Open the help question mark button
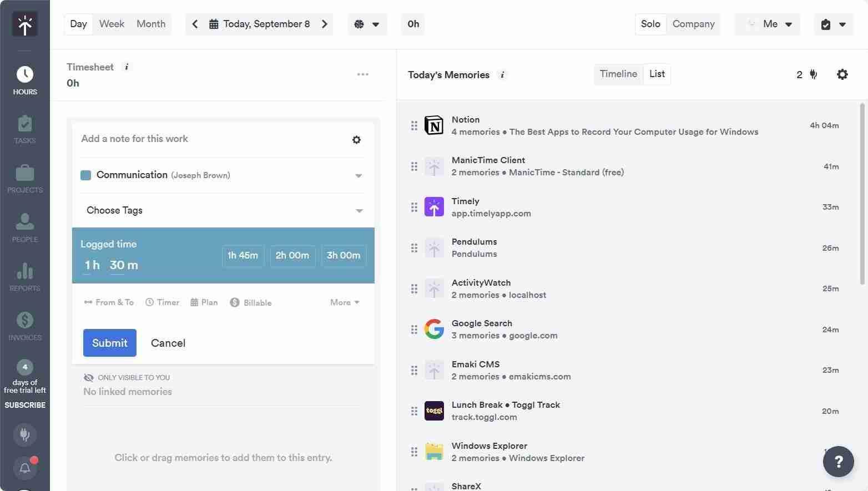Image resolution: width=868 pixels, height=491 pixels. click(x=839, y=462)
